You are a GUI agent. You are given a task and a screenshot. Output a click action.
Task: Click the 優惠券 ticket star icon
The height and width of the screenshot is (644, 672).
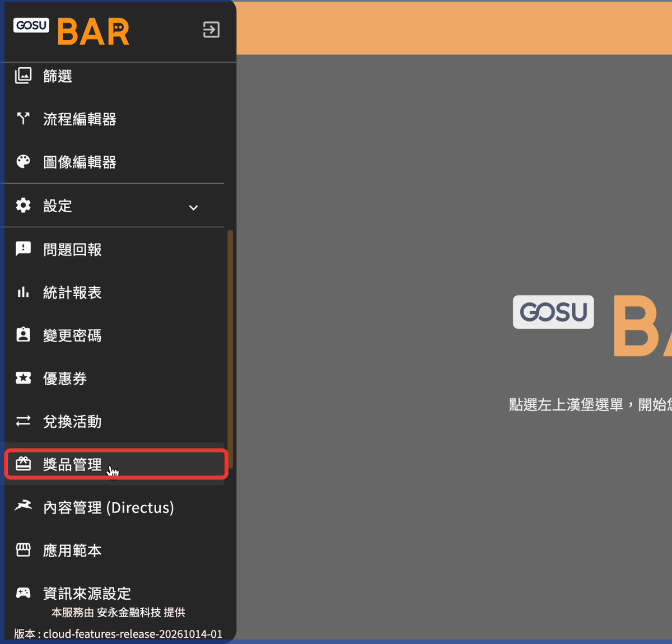coord(23,378)
